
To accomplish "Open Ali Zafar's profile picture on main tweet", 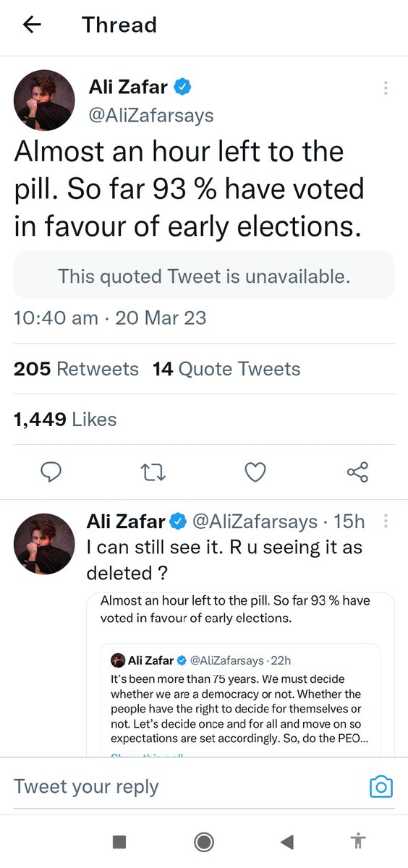I will coord(44,101).
